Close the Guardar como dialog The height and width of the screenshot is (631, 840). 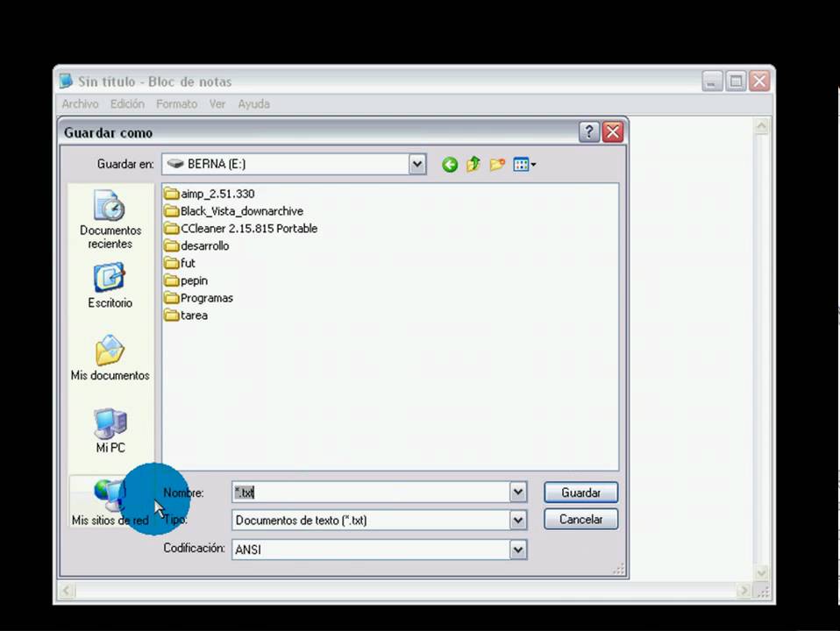click(x=613, y=131)
